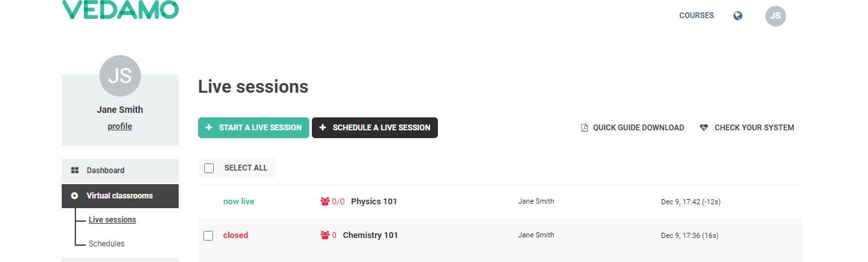This screenshot has width=868, height=262.
Task: Open the Courses menu item
Action: coord(696,16)
